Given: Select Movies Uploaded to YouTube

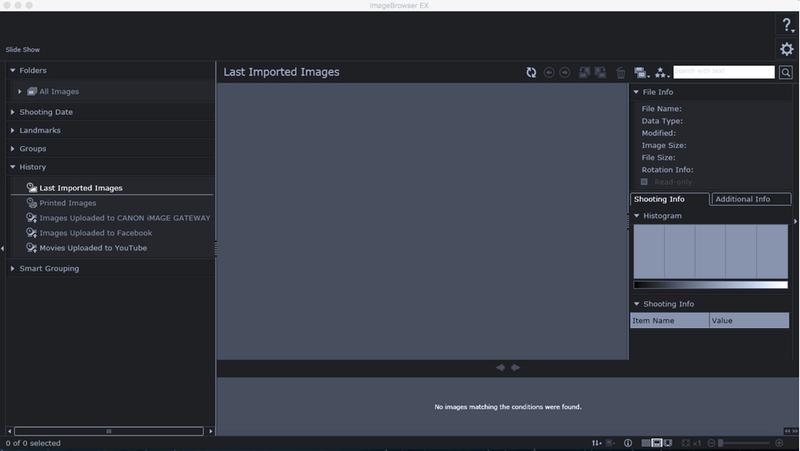Looking at the screenshot, I should pos(93,248).
